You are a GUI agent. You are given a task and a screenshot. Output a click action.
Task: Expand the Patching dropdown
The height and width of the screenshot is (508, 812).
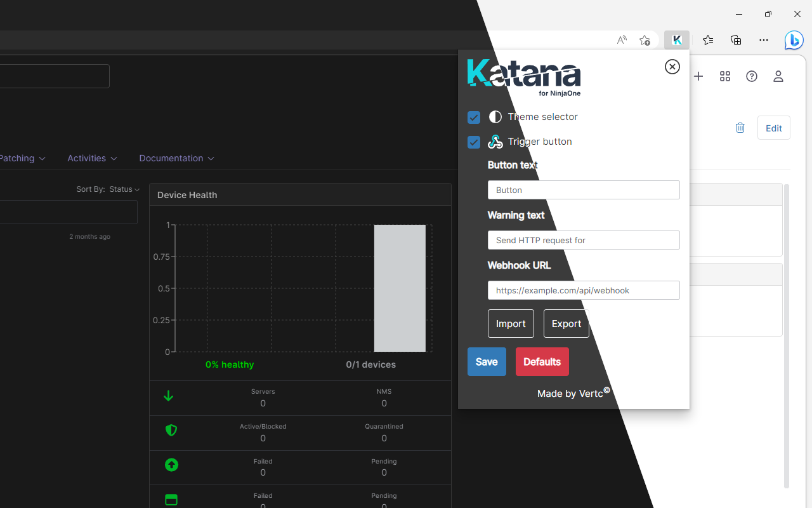19,158
